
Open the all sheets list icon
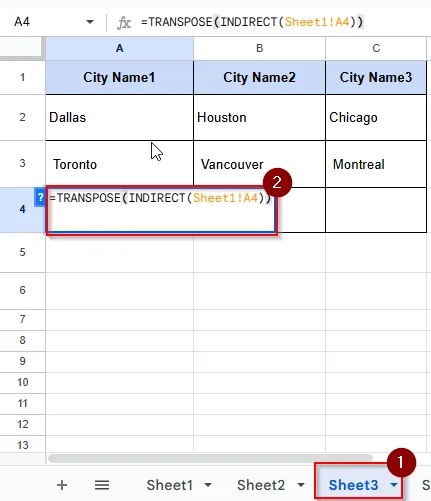[102, 485]
